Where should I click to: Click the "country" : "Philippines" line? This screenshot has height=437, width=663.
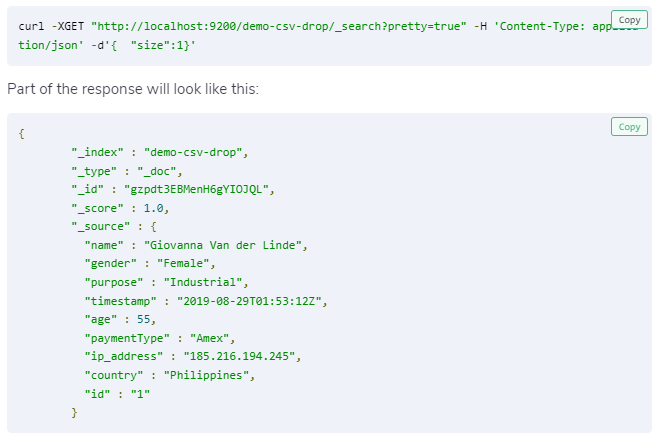coord(170,375)
